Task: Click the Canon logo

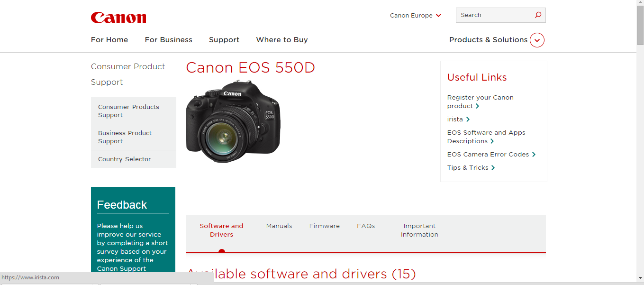Action: [x=118, y=18]
